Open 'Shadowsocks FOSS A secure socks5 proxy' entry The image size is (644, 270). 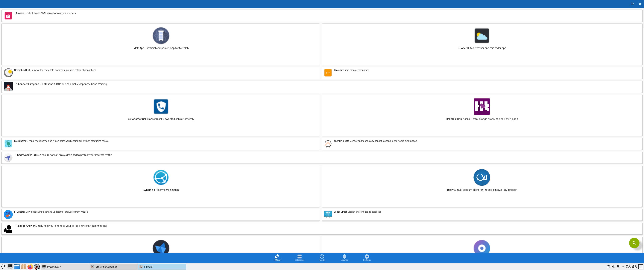322,157
